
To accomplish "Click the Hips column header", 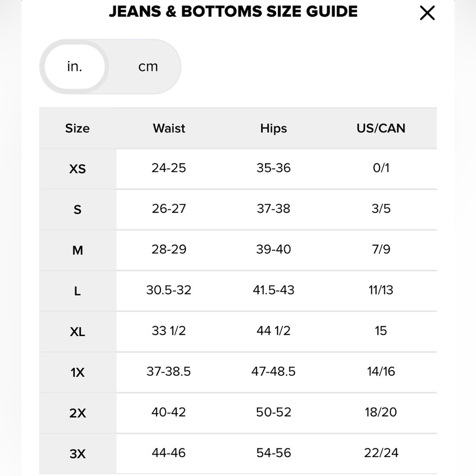I will (274, 129).
